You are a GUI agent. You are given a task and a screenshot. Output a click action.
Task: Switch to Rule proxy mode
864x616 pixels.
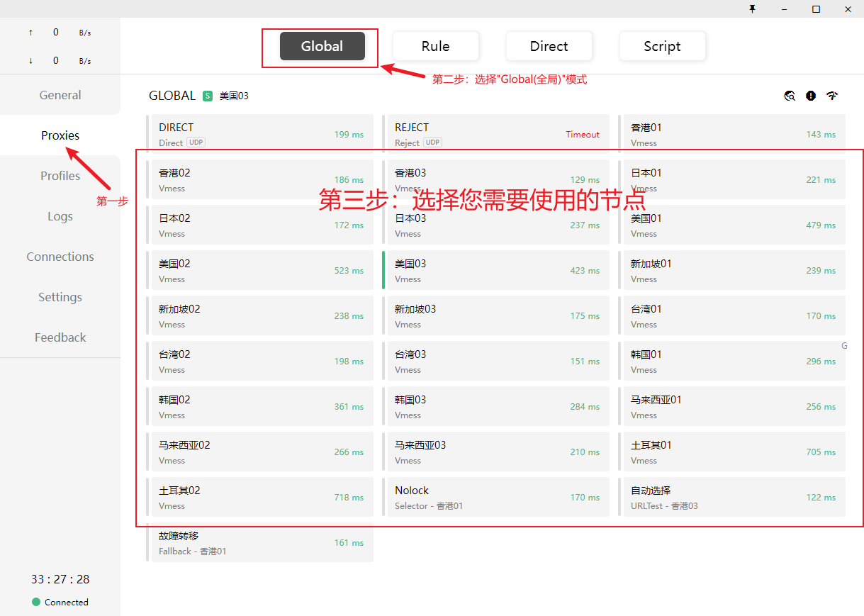pyautogui.click(x=435, y=46)
